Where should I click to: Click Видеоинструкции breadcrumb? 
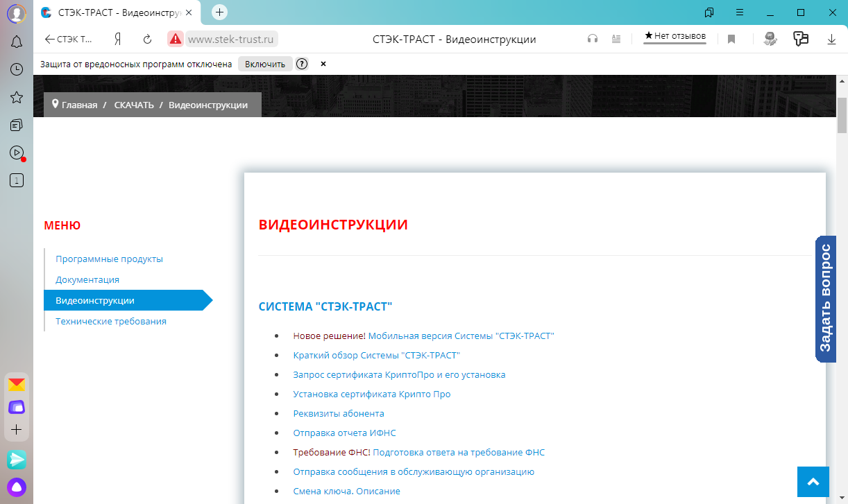(x=208, y=105)
